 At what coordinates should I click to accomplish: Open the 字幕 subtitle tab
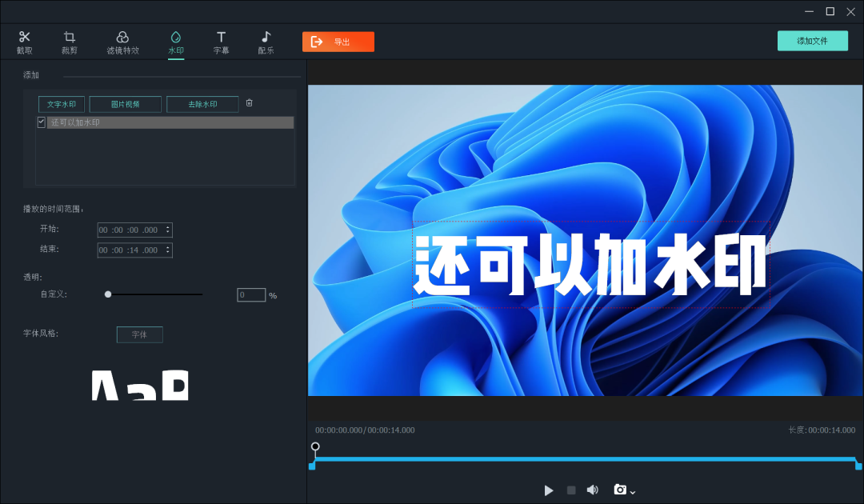point(221,42)
